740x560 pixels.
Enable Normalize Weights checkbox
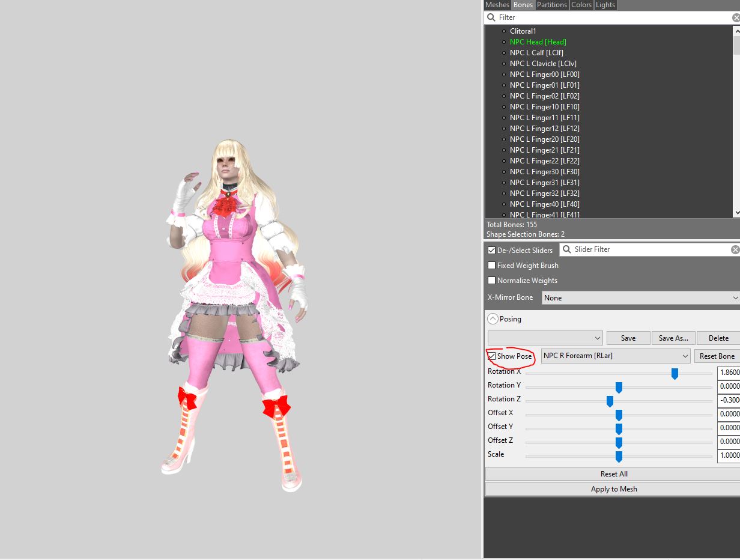tap(492, 280)
